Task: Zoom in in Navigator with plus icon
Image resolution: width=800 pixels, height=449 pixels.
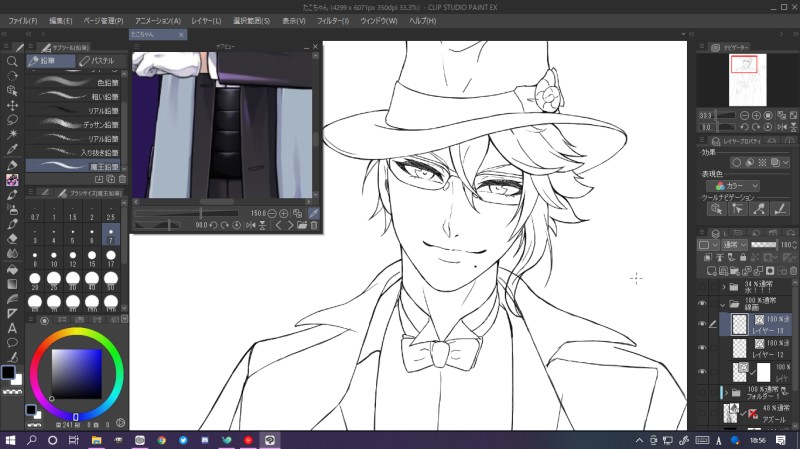Action: 756,116
